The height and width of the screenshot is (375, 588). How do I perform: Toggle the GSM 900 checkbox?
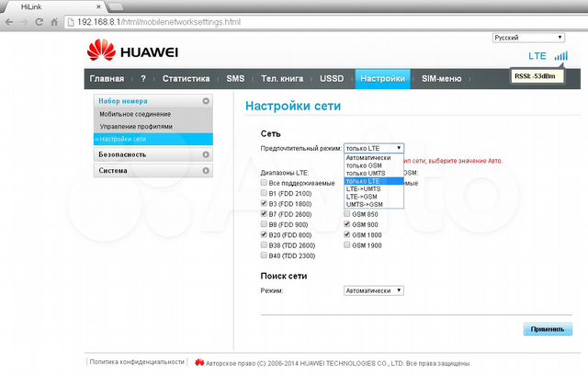347,224
